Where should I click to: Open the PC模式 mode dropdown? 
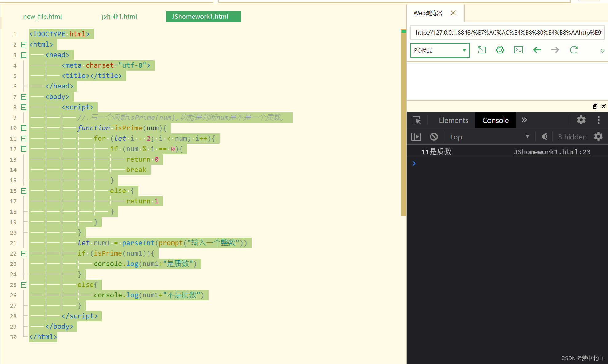point(440,50)
